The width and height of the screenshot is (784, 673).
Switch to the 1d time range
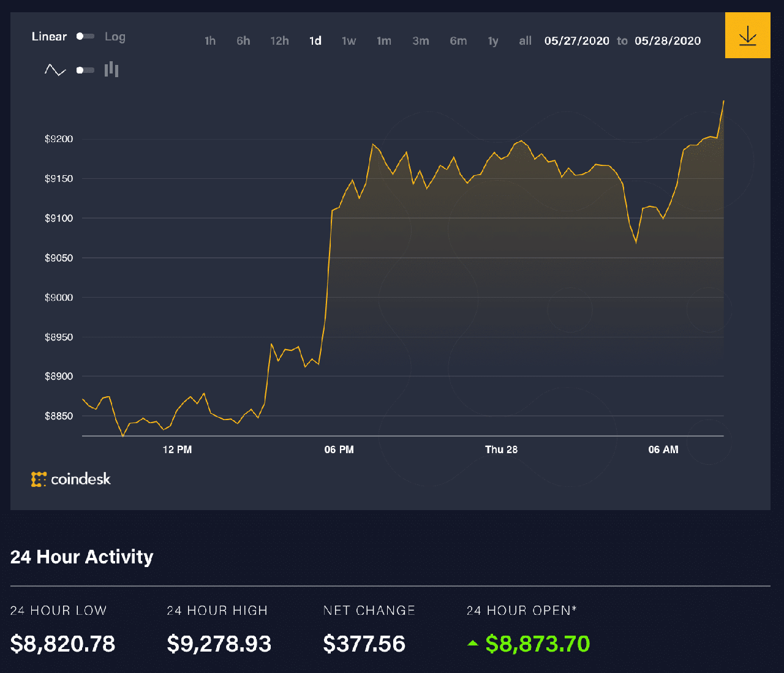coord(315,41)
